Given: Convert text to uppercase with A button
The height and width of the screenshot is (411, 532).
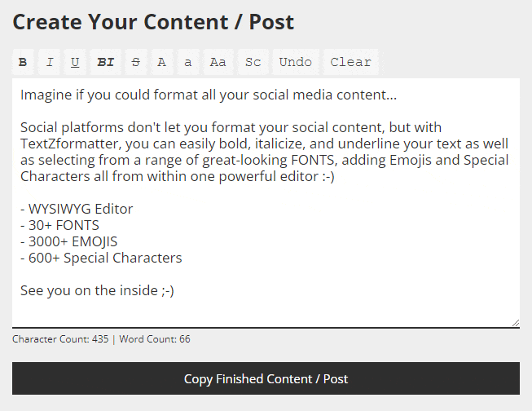Looking at the screenshot, I should pyautogui.click(x=162, y=62).
